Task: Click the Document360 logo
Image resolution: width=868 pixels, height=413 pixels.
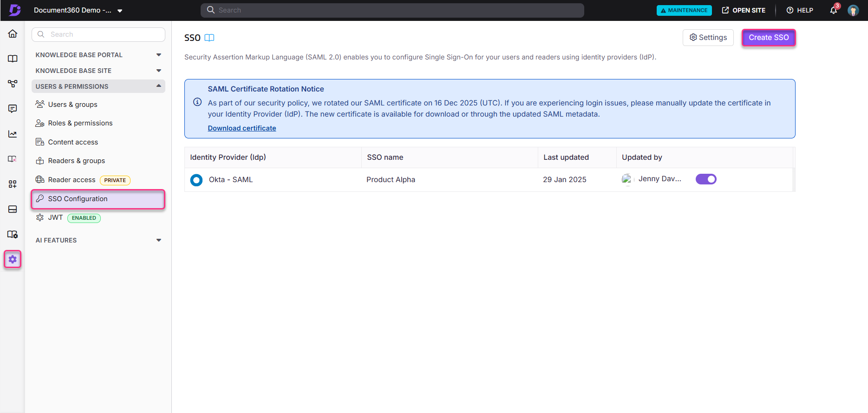Action: click(x=15, y=10)
